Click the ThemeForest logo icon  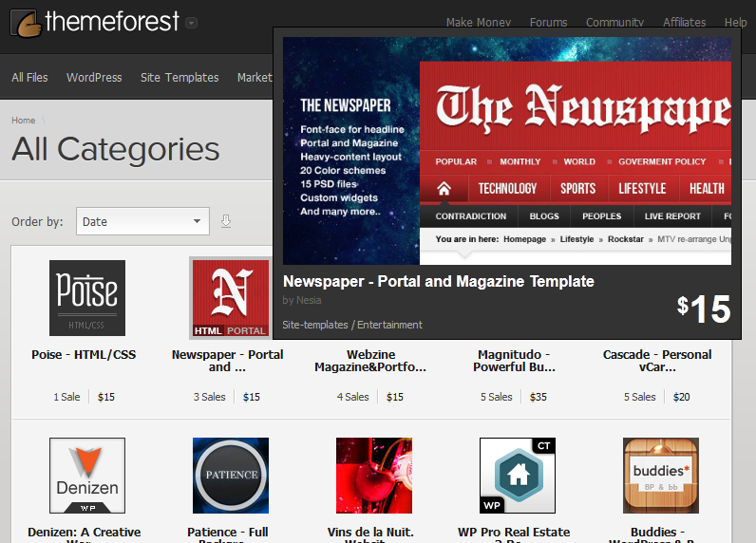26,23
